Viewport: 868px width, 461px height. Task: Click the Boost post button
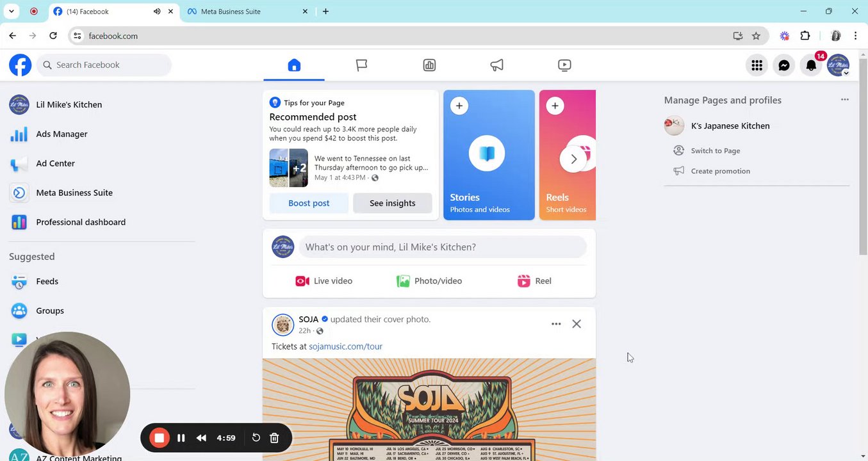309,203
